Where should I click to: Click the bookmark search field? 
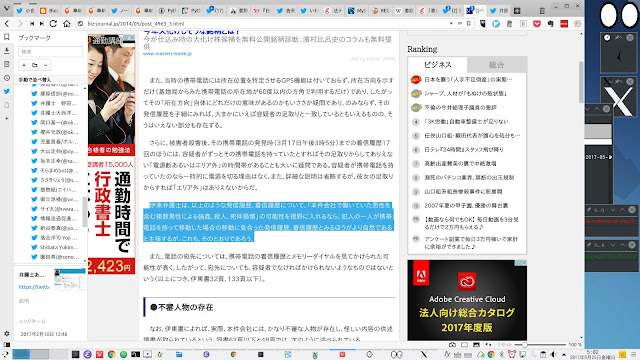tap(50, 51)
